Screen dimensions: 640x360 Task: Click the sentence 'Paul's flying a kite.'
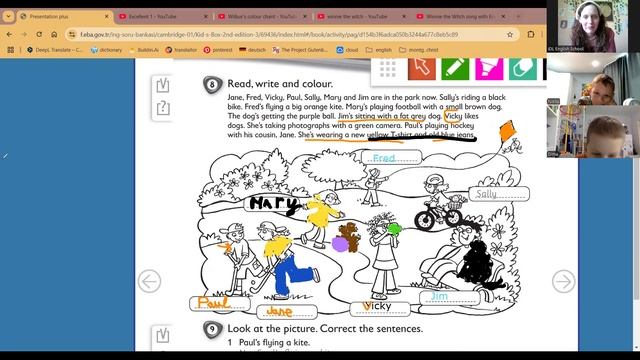(274, 342)
